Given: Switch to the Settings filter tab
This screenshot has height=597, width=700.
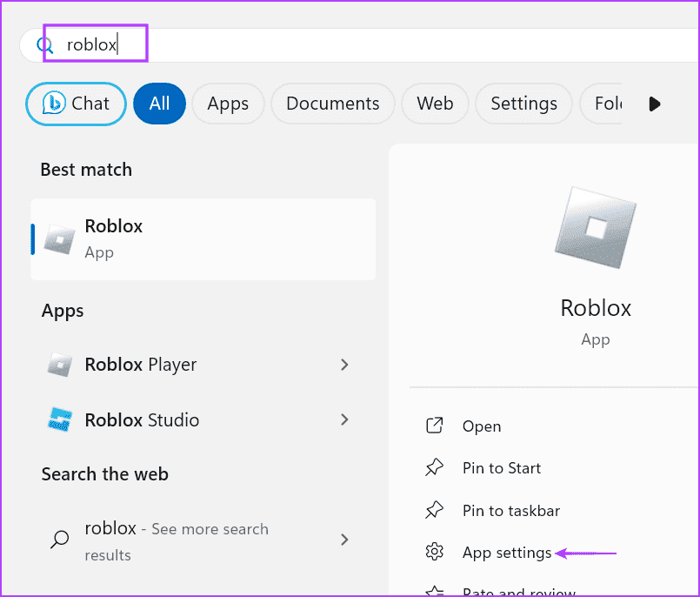Looking at the screenshot, I should tap(523, 104).
